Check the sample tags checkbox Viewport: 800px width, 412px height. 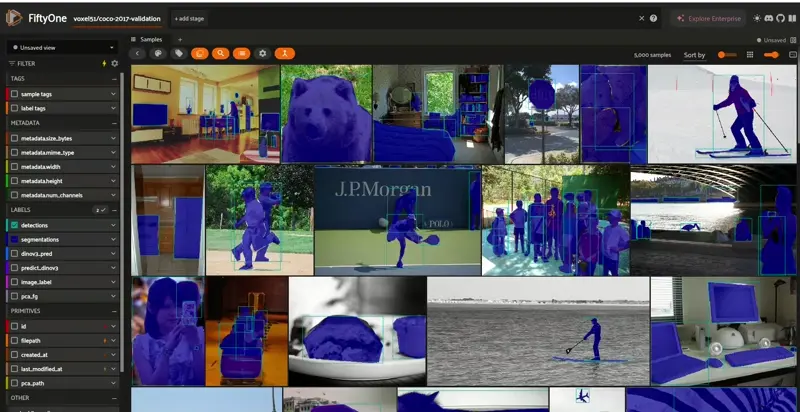click(14, 94)
